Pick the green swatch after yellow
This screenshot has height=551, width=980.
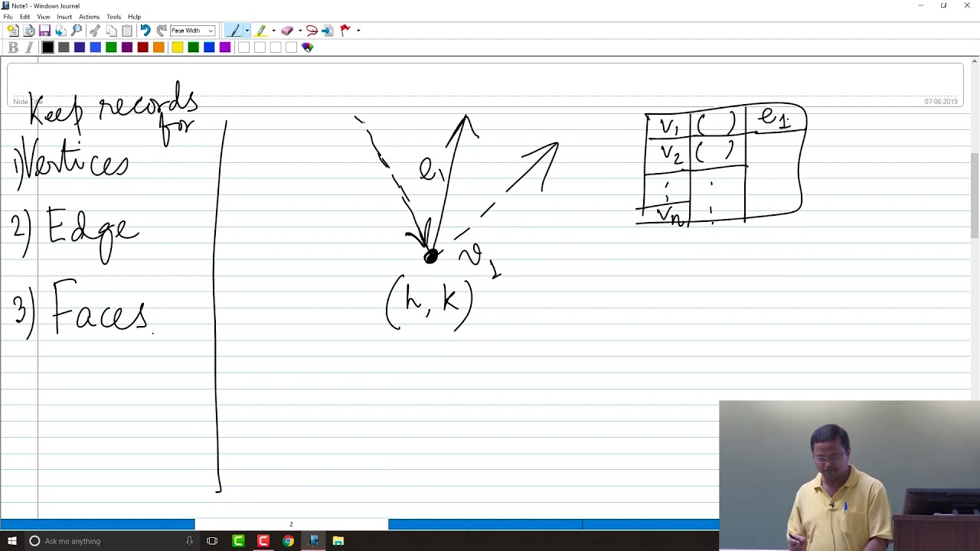coord(193,47)
